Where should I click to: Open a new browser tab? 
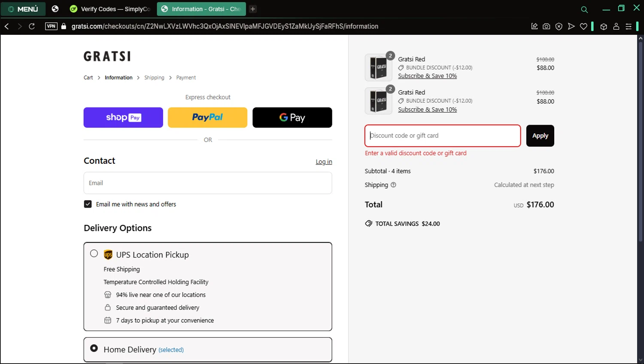pos(253,9)
